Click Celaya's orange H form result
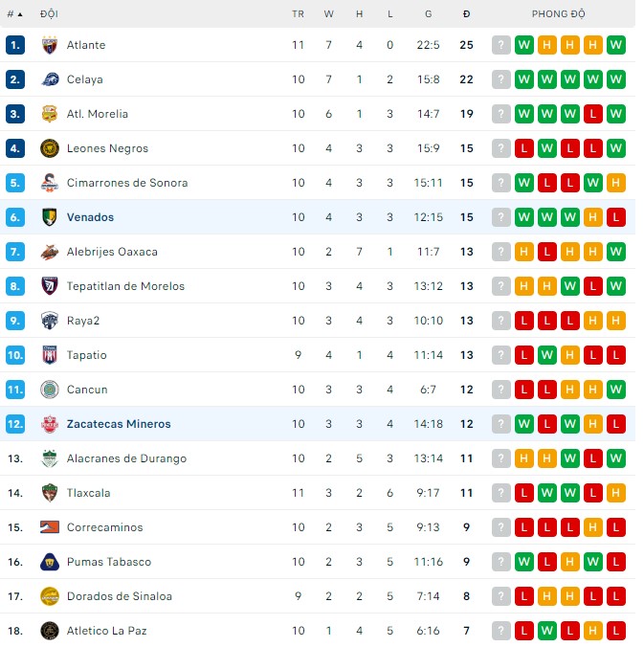644x647 pixels. tap(547, 79)
